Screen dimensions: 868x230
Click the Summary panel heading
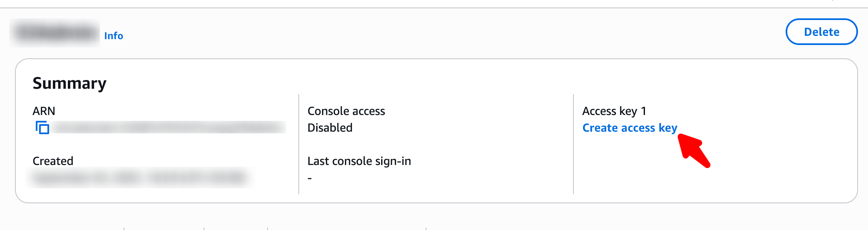[69, 83]
